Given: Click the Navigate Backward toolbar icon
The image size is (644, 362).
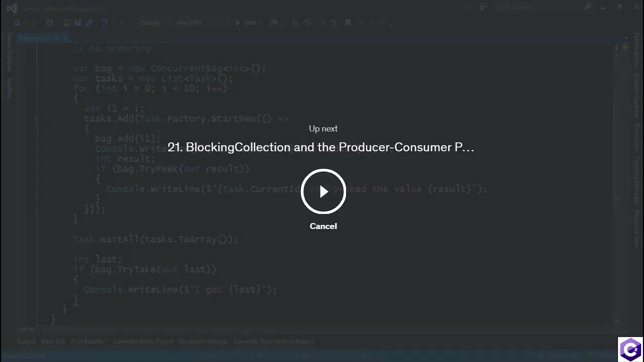Looking at the screenshot, I should (17, 23).
